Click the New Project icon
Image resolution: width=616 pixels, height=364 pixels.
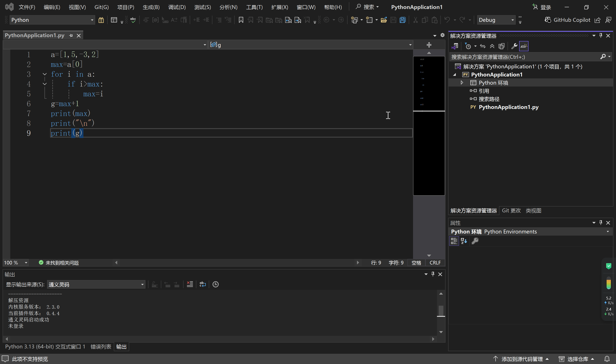click(354, 20)
